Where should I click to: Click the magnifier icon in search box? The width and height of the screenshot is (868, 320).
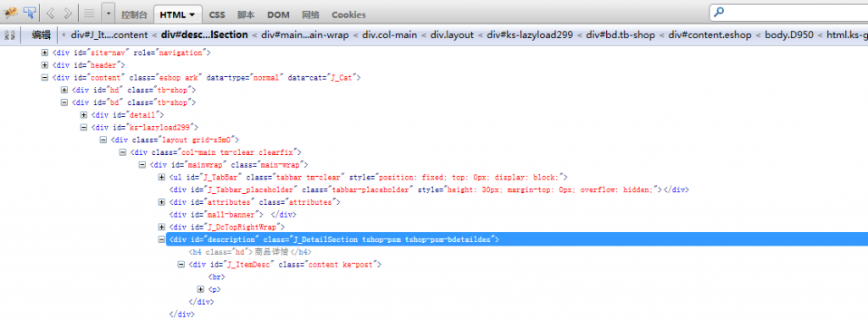[x=719, y=12]
